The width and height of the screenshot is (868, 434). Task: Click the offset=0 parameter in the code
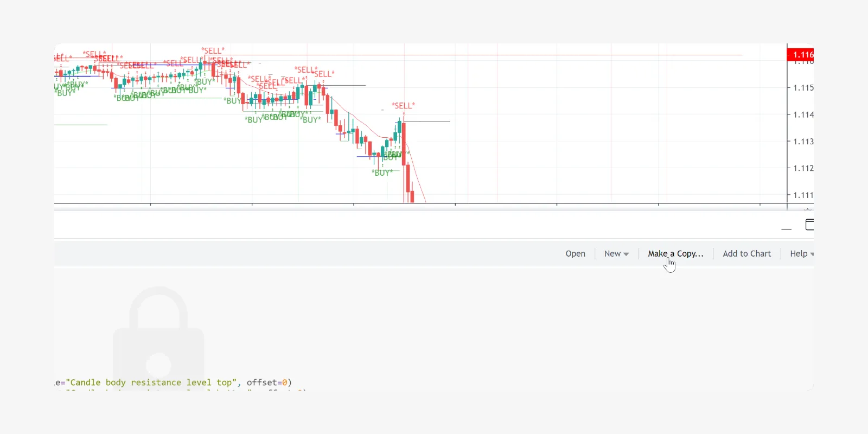(269, 382)
